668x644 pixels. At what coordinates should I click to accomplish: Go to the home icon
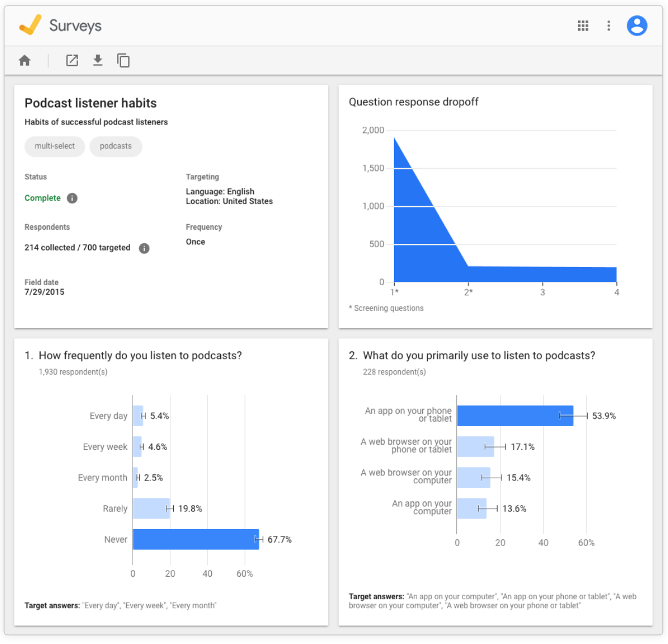click(x=25, y=61)
